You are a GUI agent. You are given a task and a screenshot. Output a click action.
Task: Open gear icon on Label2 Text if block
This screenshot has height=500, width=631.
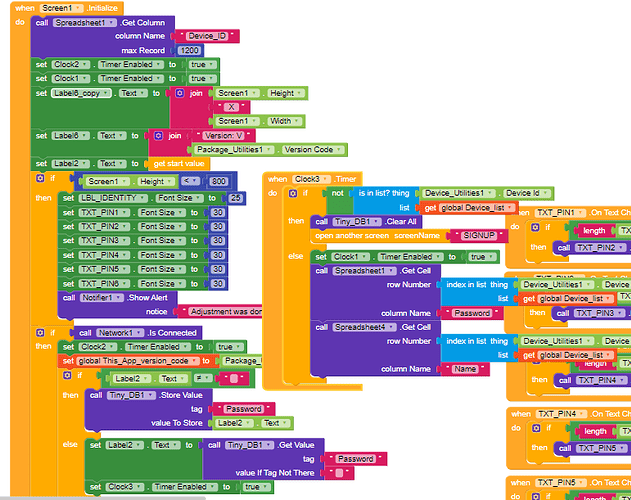point(67,375)
